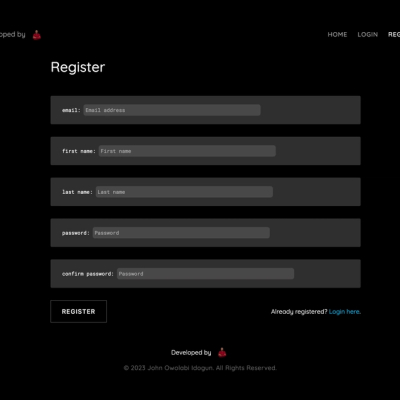The width and height of the screenshot is (400, 400).
Task: Click the 'confirm password:' field label
Action: point(88,274)
